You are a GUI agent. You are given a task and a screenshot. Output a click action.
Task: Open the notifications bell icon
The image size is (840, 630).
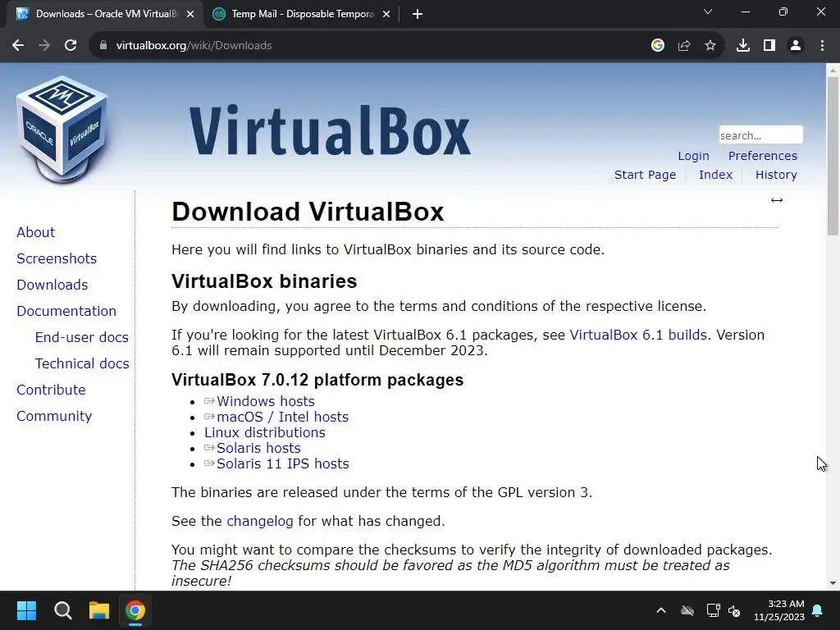818,610
